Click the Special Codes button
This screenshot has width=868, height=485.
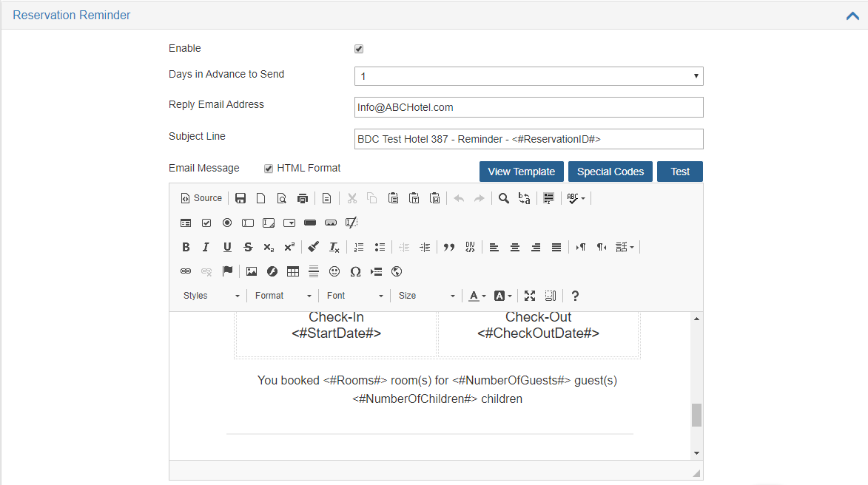(x=610, y=172)
